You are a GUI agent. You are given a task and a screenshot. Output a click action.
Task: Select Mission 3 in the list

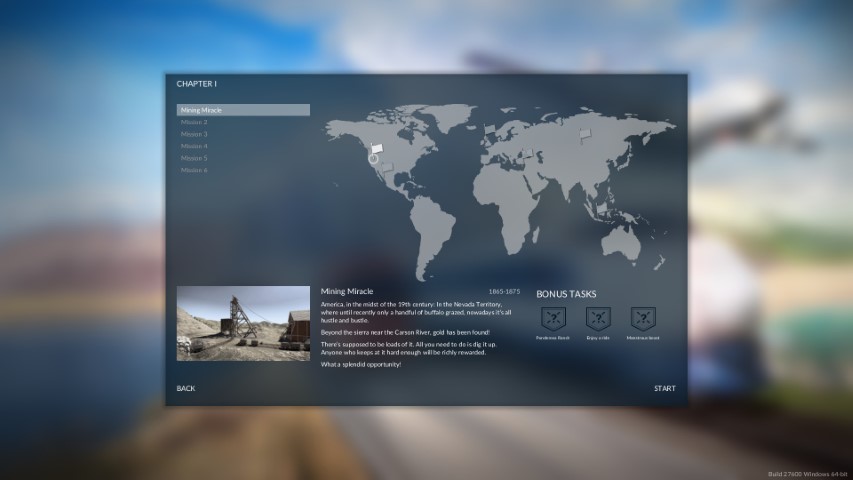(243, 134)
